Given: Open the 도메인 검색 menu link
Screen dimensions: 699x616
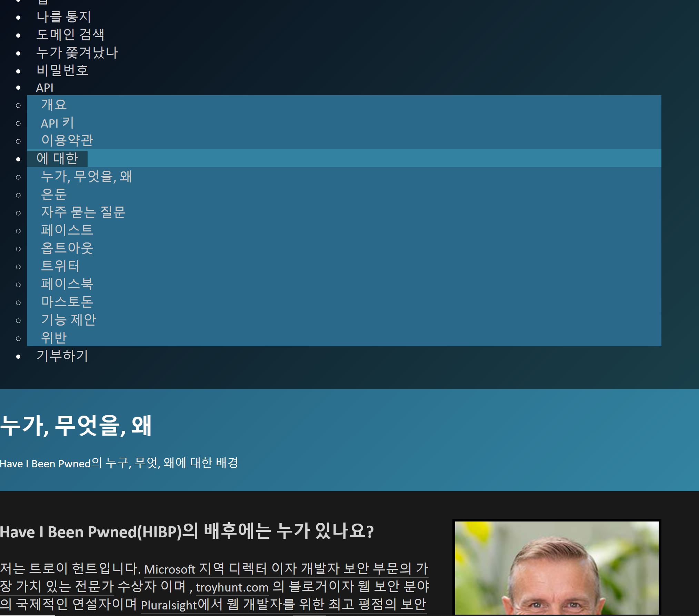Looking at the screenshot, I should pyautogui.click(x=70, y=34).
